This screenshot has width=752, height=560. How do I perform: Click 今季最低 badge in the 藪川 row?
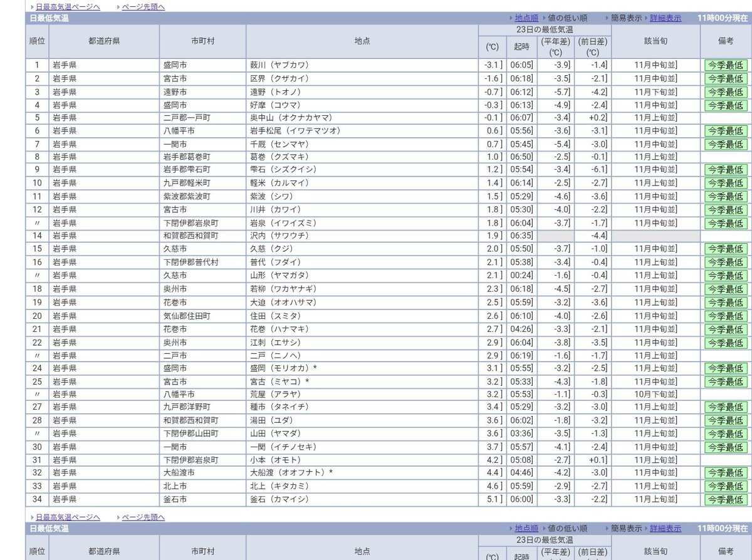click(726, 65)
